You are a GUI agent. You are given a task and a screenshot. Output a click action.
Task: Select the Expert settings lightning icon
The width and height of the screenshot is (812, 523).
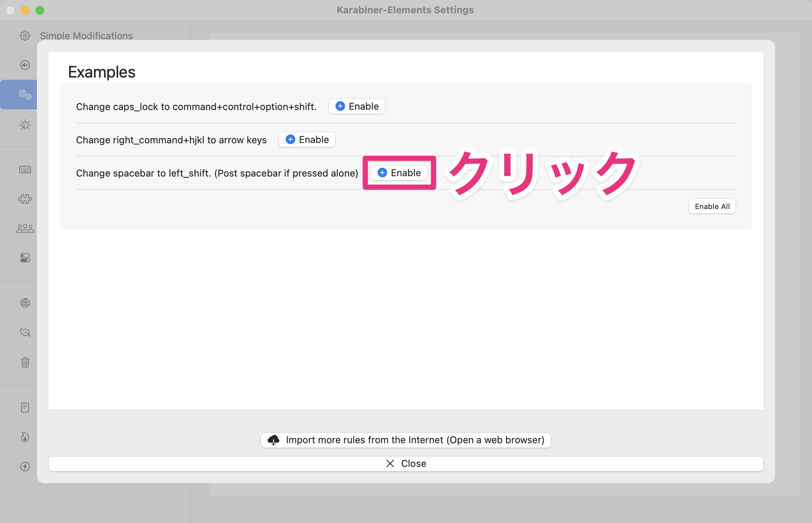click(x=25, y=466)
